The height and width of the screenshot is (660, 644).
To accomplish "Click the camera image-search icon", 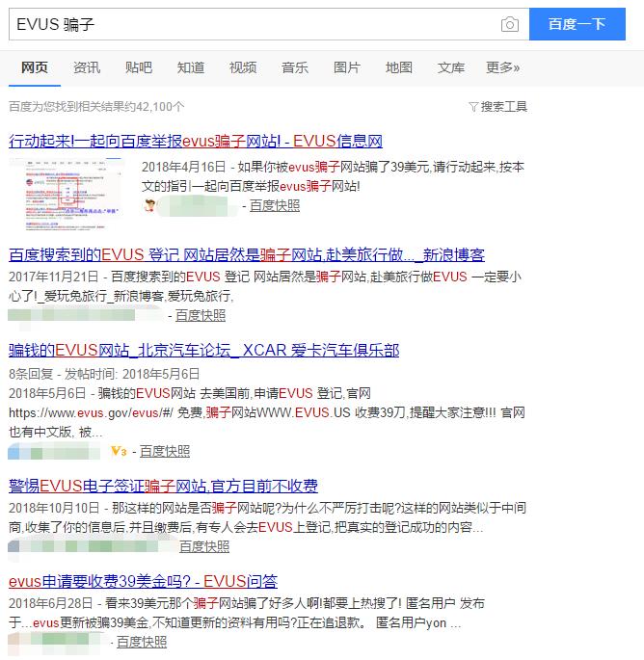I will point(510,24).
